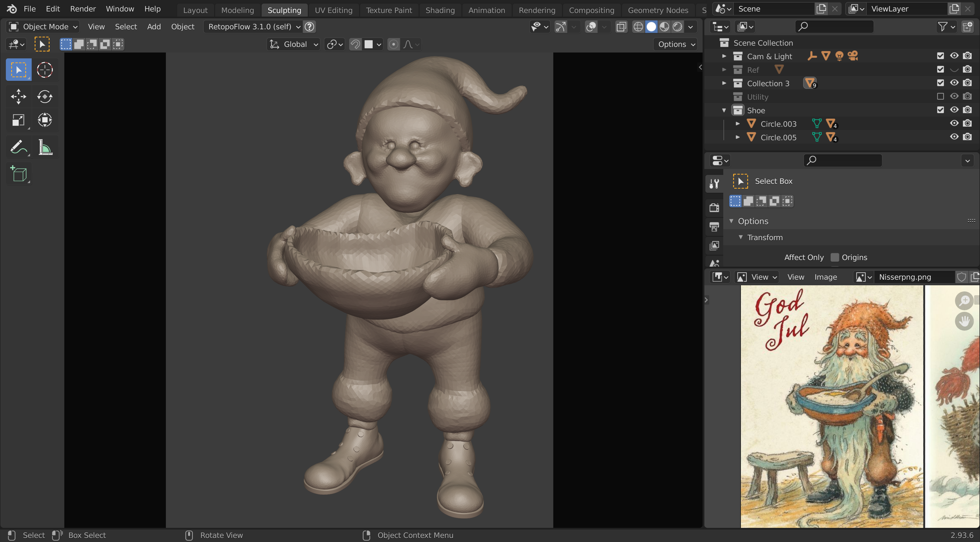Toggle X-ray view in viewport header
Image resolution: width=980 pixels, height=542 pixels.
point(621,27)
